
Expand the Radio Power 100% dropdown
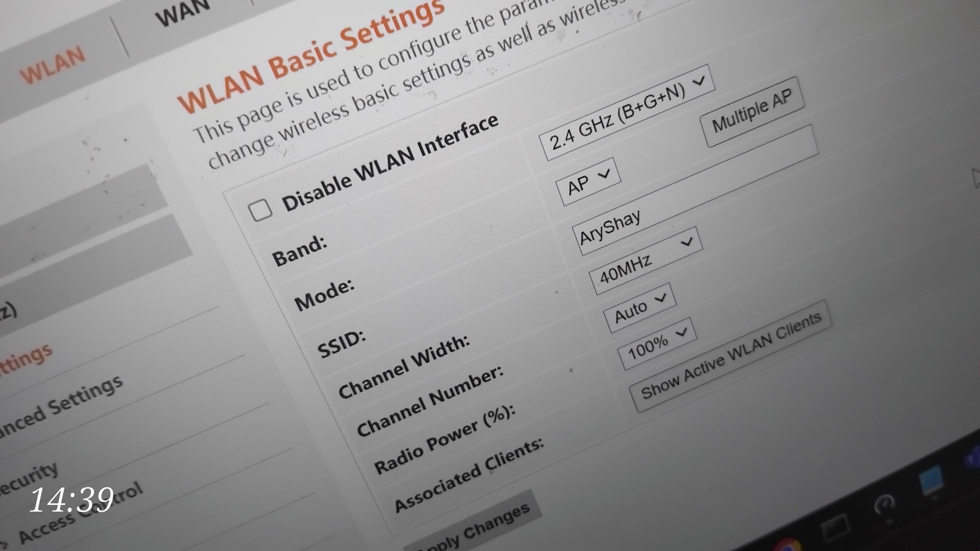[657, 344]
